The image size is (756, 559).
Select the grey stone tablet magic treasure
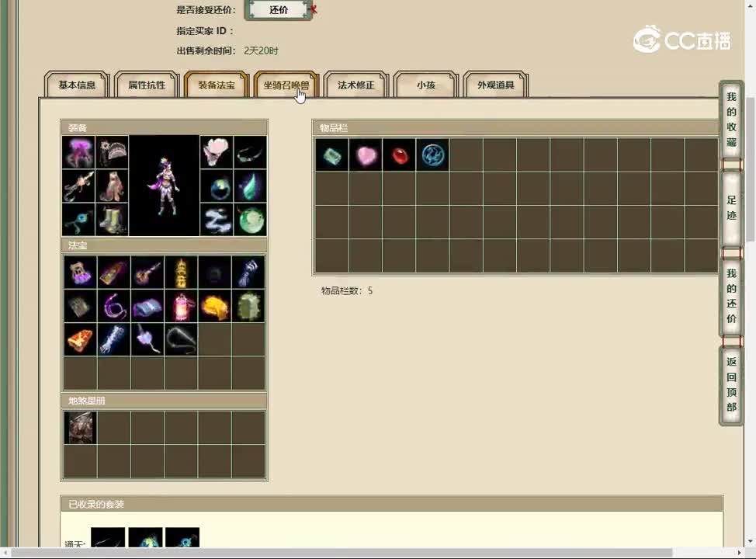pyautogui.click(x=80, y=306)
